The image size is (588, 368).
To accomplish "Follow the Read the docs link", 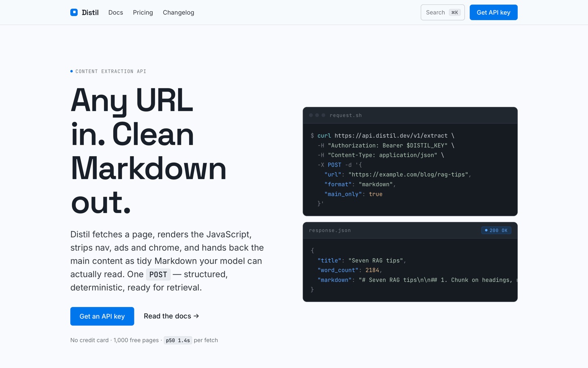I will tap(171, 316).
